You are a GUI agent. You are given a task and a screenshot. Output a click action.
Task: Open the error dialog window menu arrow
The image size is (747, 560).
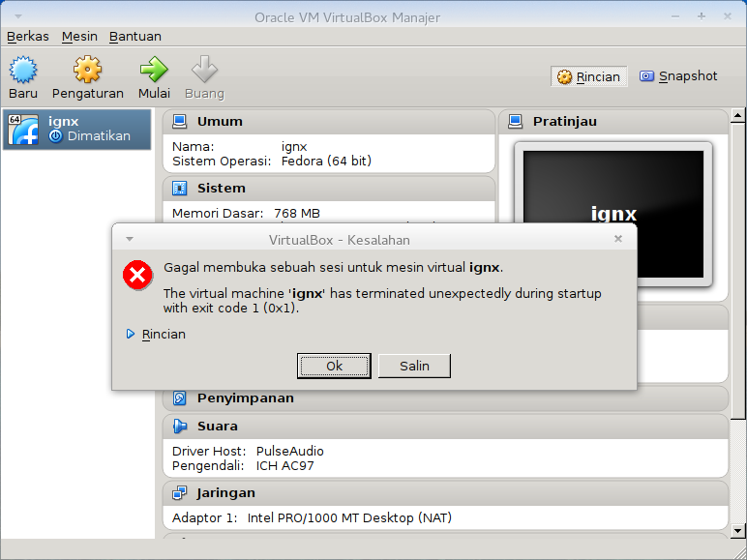coord(130,239)
